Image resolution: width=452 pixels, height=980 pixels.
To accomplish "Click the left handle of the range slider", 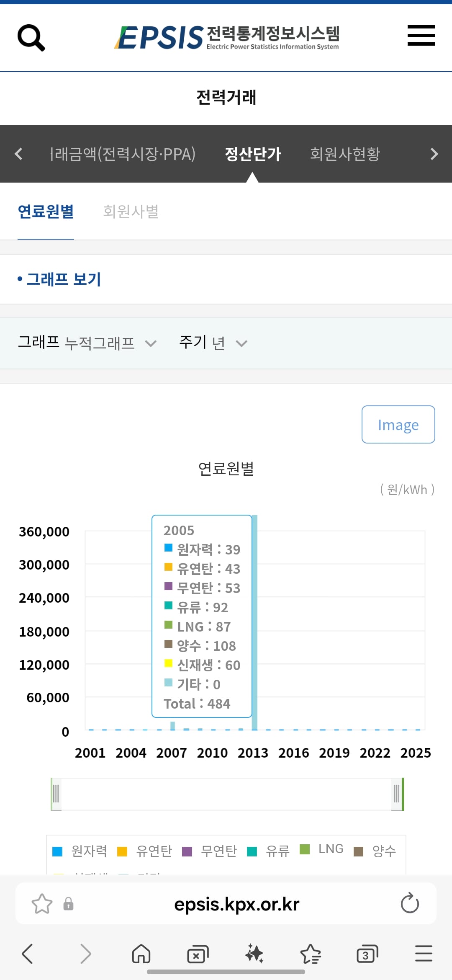I will tap(56, 794).
